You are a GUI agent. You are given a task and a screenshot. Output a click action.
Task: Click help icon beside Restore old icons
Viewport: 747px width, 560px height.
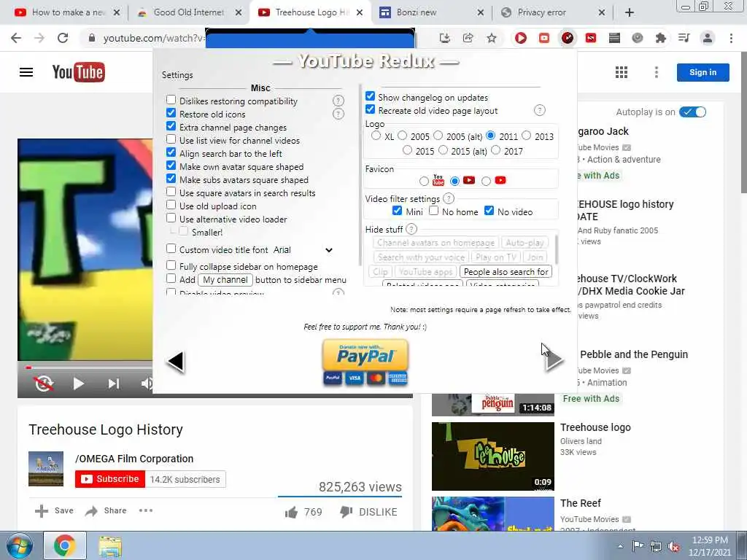click(338, 114)
